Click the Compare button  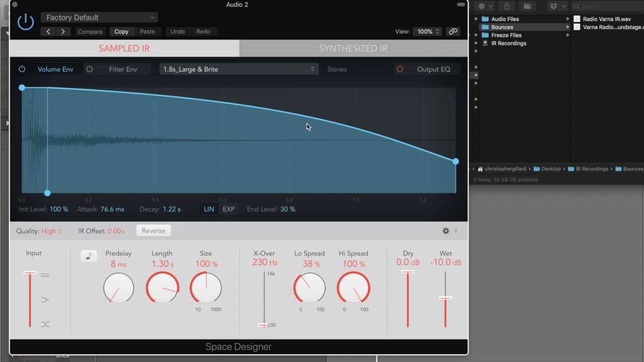pyautogui.click(x=90, y=32)
